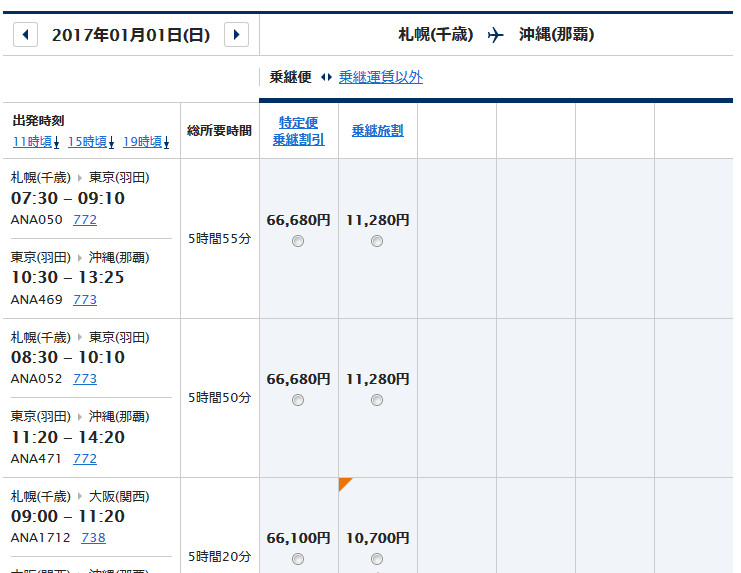Screen dimensions: 741x573
Task: Click flight number ANA052
Action: pos(37,378)
